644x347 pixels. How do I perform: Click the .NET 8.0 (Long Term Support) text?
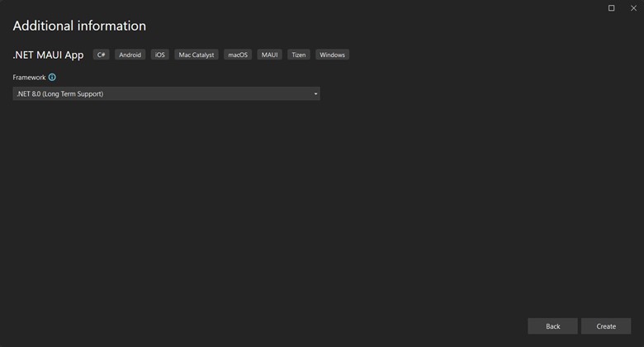pyautogui.click(x=60, y=94)
